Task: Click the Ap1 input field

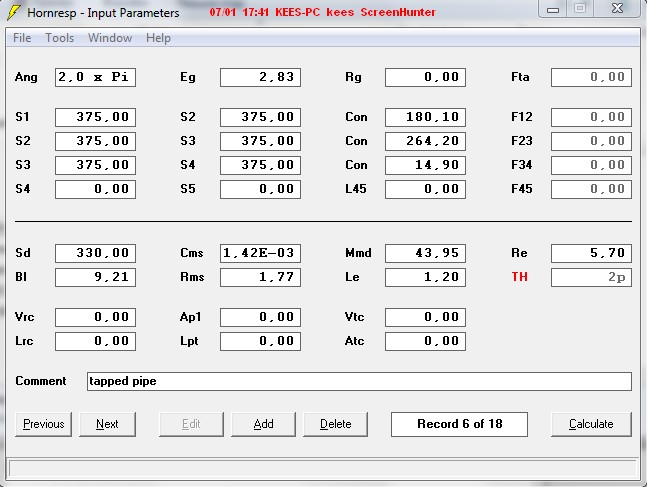Action: tap(260, 317)
